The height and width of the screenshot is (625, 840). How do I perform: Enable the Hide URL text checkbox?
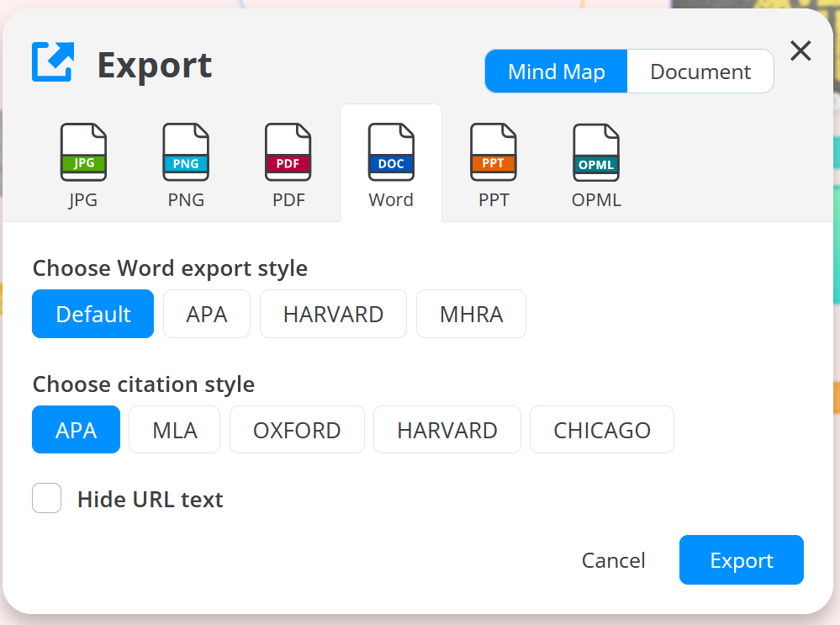tap(46, 498)
